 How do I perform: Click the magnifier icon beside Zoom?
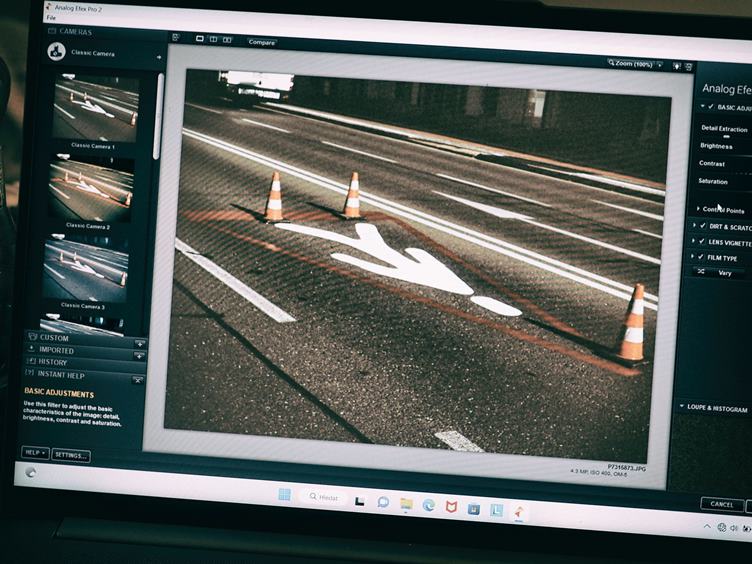click(x=611, y=62)
